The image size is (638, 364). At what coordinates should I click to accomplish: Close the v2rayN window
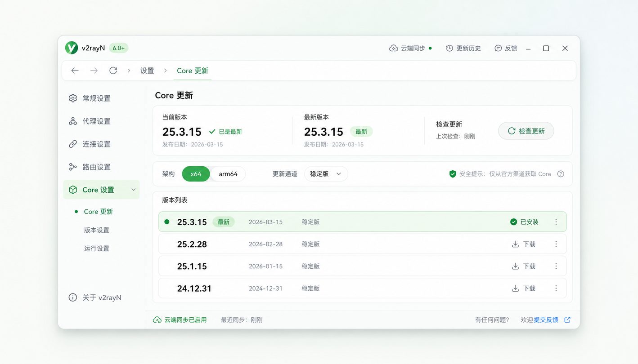[565, 48]
